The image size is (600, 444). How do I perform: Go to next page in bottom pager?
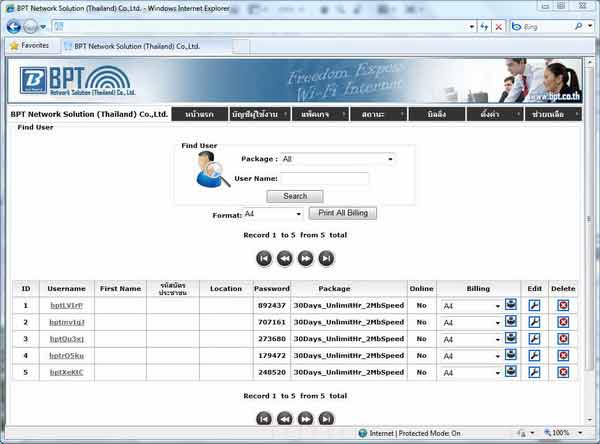click(x=305, y=419)
